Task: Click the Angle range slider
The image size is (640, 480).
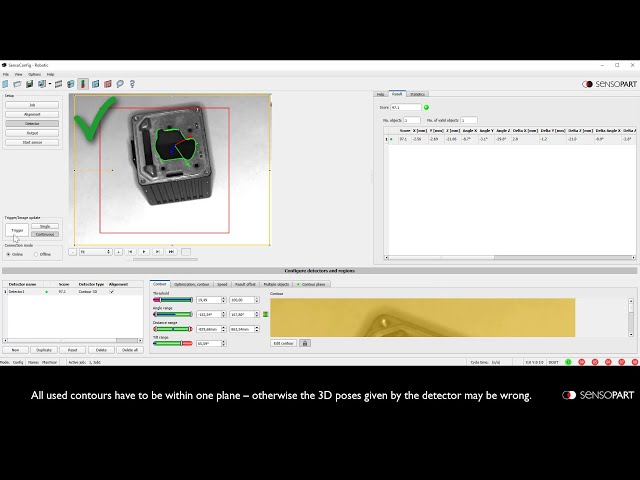Action: pos(173,314)
